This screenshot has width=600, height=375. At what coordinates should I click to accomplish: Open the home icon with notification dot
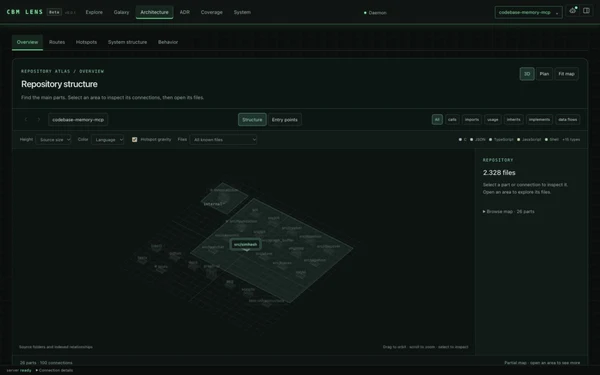(x=573, y=11)
